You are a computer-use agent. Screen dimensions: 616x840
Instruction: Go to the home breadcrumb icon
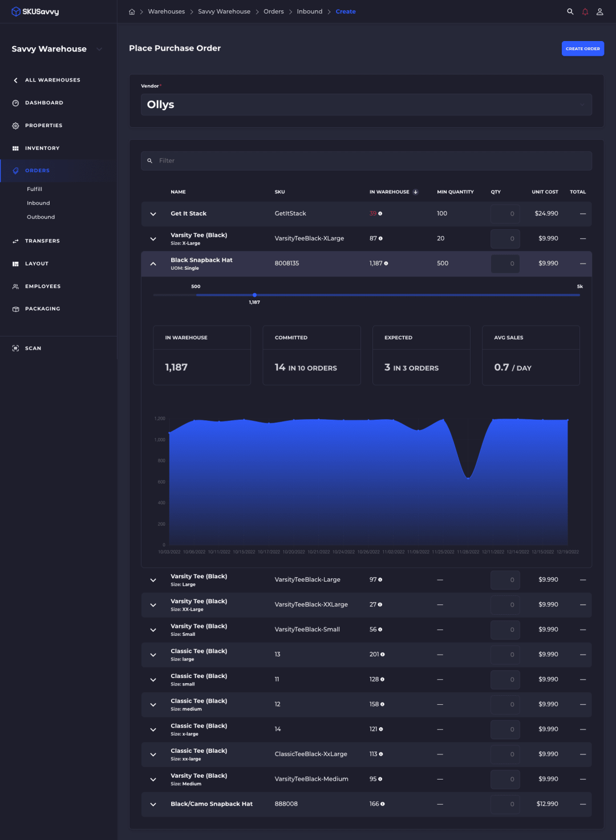132,11
